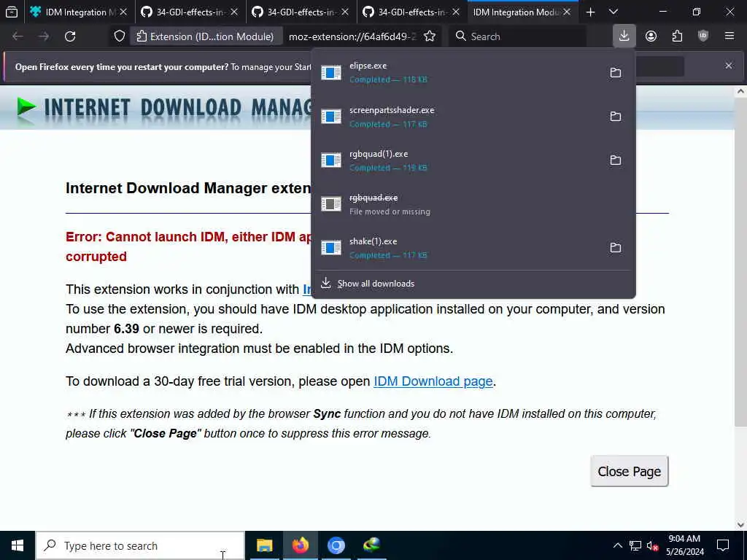Click the Close Page button
The height and width of the screenshot is (560, 747).
coord(630,471)
